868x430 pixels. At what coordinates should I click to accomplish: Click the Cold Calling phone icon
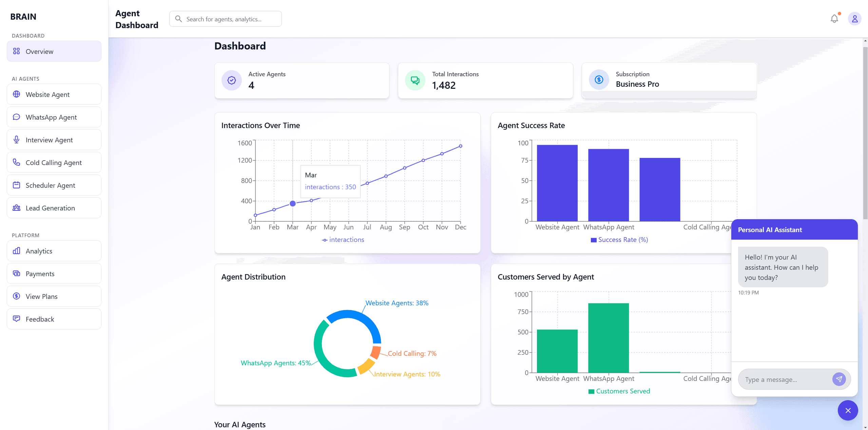point(16,162)
